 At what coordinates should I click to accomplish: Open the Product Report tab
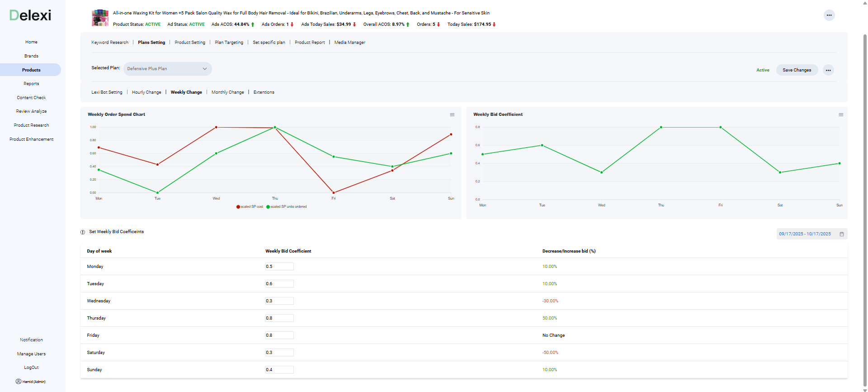(x=310, y=43)
